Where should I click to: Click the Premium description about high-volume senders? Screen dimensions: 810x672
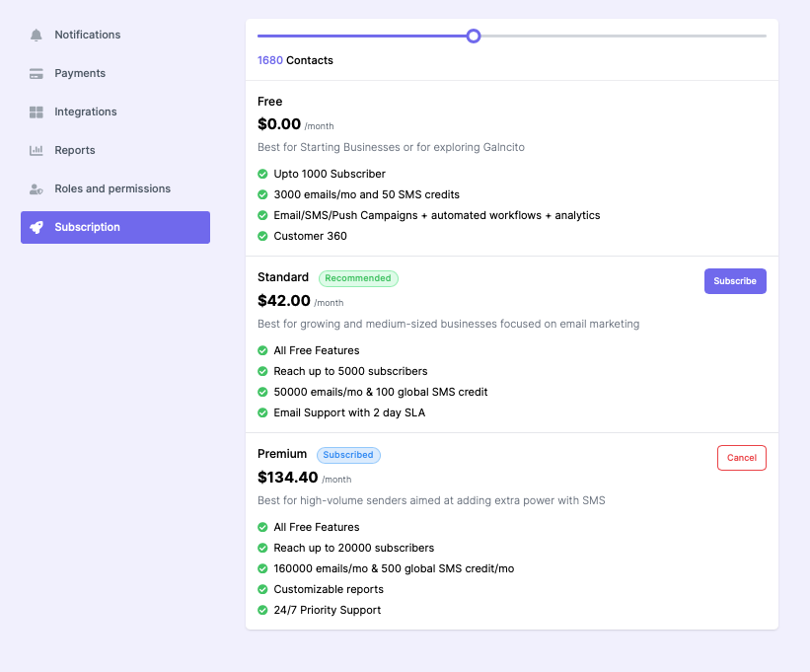pyautogui.click(x=431, y=500)
